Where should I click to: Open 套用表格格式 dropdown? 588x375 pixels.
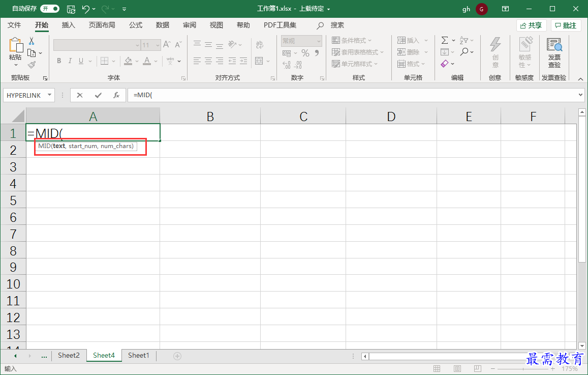[358, 52]
